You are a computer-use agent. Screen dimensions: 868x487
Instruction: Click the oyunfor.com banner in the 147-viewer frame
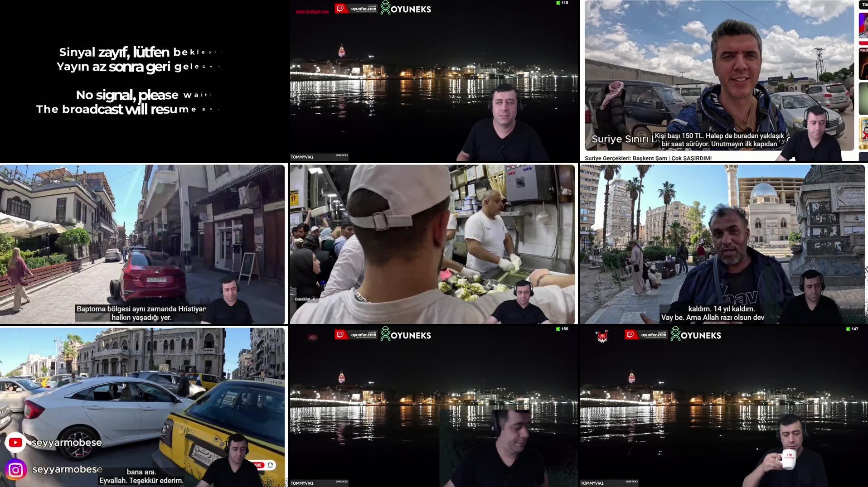click(646, 335)
